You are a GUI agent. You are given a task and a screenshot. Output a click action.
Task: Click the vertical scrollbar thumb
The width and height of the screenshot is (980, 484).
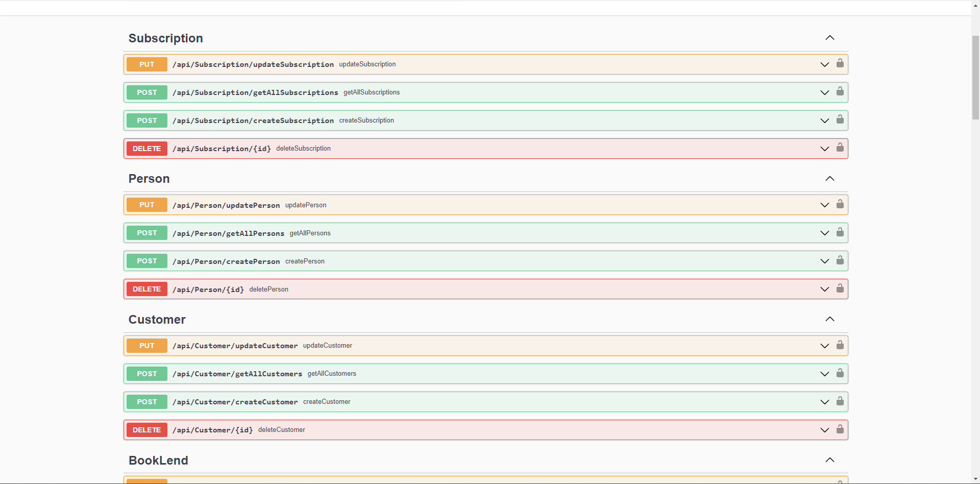[x=975, y=77]
